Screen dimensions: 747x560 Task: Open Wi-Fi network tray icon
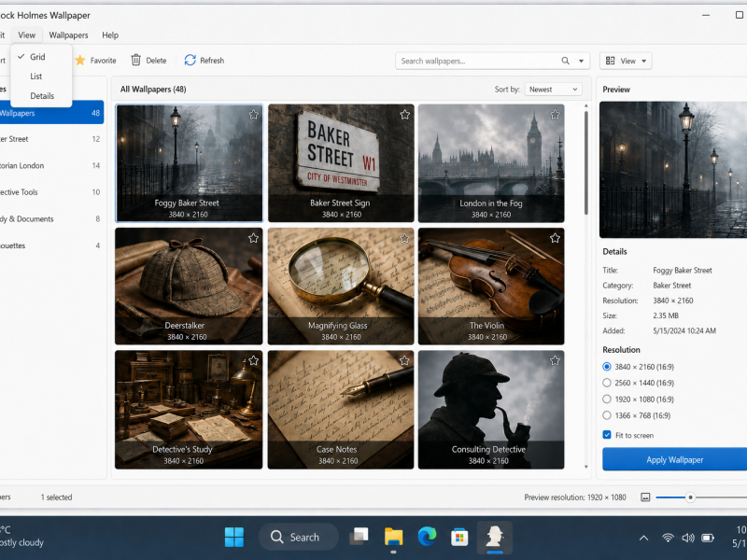668,539
